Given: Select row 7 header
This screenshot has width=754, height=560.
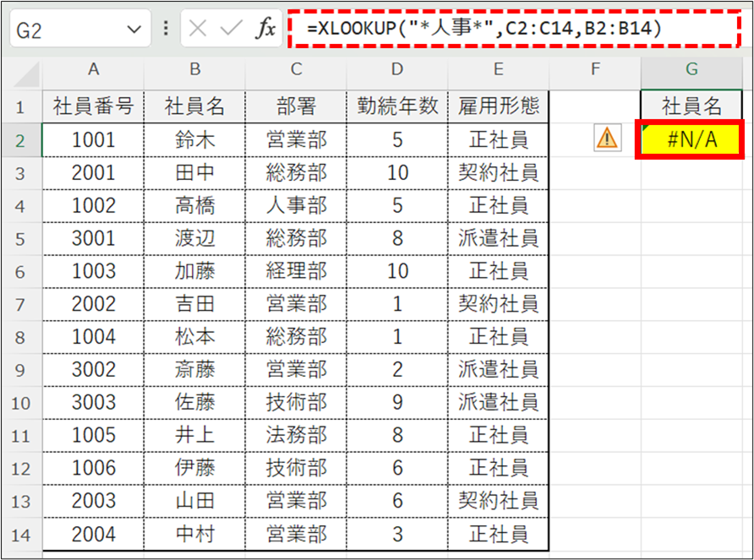Looking at the screenshot, I should [20, 304].
